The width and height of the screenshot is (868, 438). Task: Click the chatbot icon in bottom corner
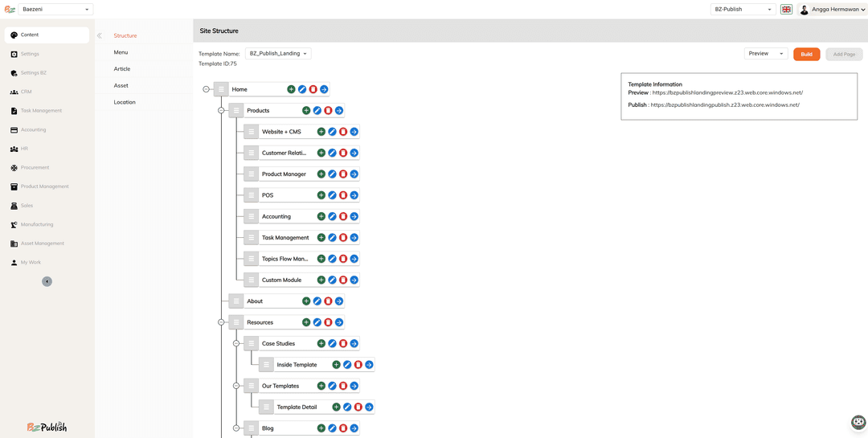coord(858,423)
